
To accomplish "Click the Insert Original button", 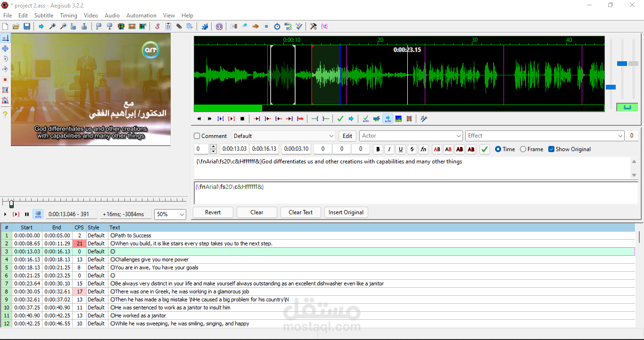I will tap(346, 212).
